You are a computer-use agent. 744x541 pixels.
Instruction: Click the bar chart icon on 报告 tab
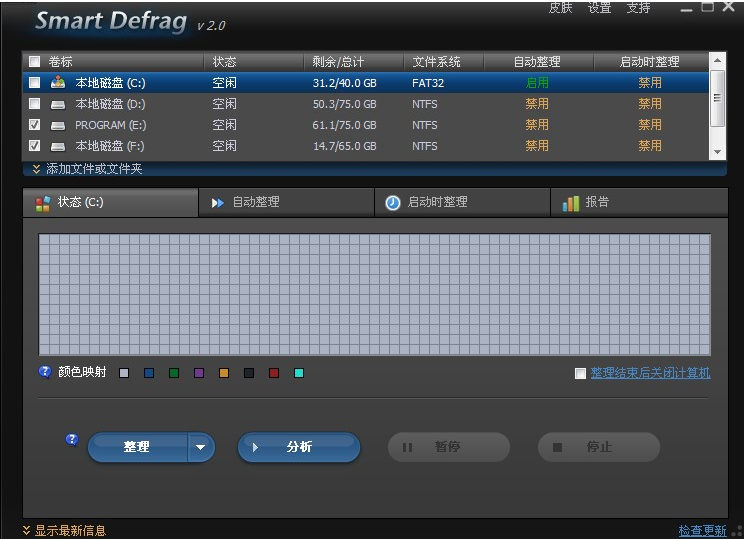click(x=571, y=203)
